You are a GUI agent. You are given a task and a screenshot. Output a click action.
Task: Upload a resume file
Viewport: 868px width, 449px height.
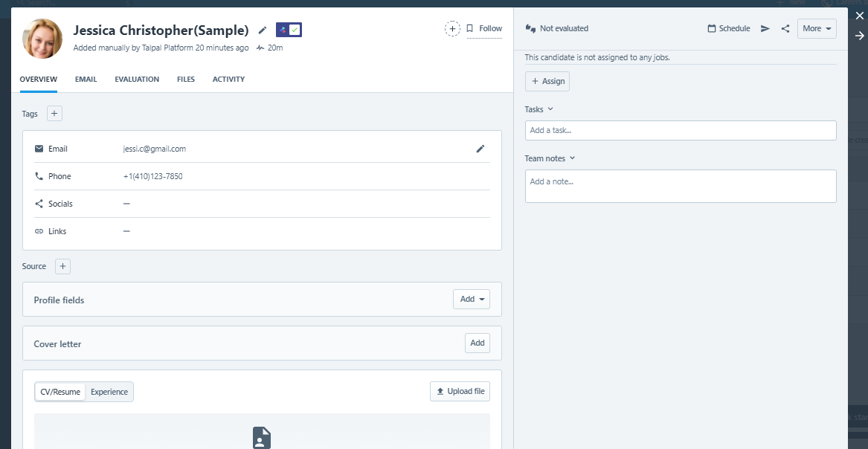pos(460,392)
